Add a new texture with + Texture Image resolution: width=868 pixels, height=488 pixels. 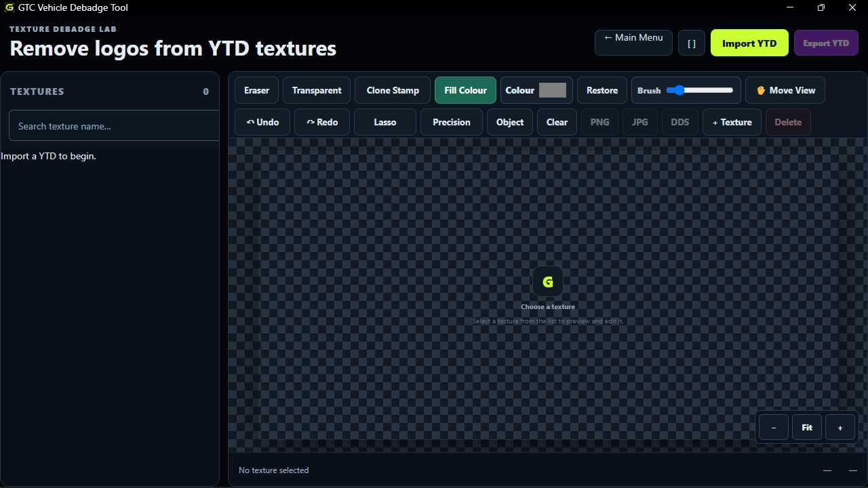tap(732, 122)
